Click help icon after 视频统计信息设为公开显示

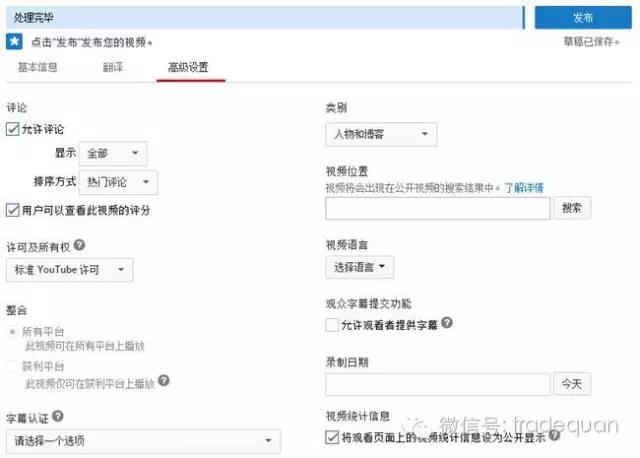(556, 438)
